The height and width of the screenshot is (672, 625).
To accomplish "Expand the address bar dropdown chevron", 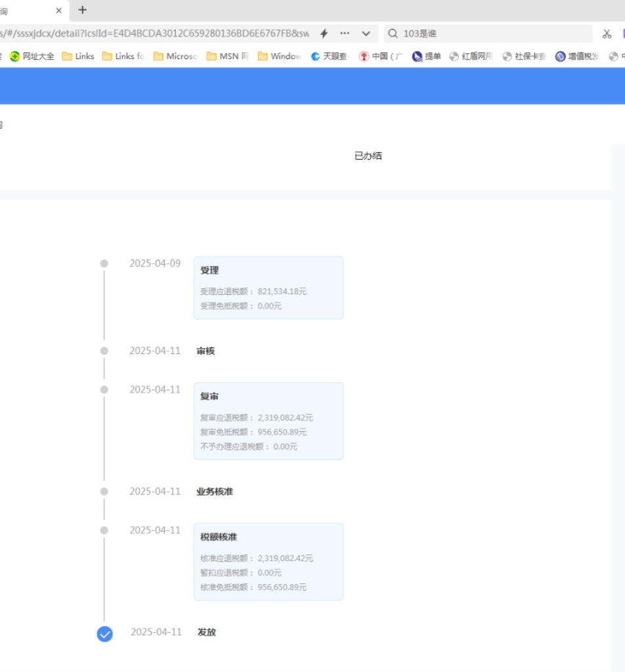I will (x=366, y=34).
